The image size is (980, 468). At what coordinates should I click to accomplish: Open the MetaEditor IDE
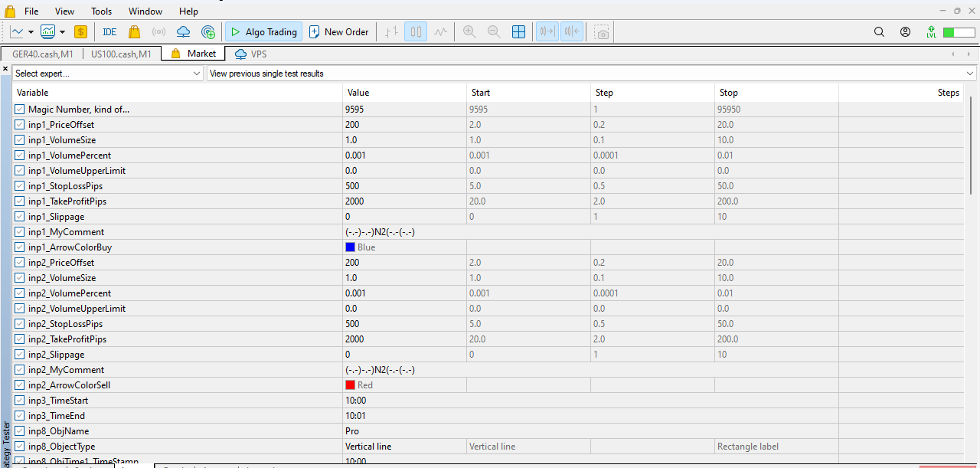point(109,31)
